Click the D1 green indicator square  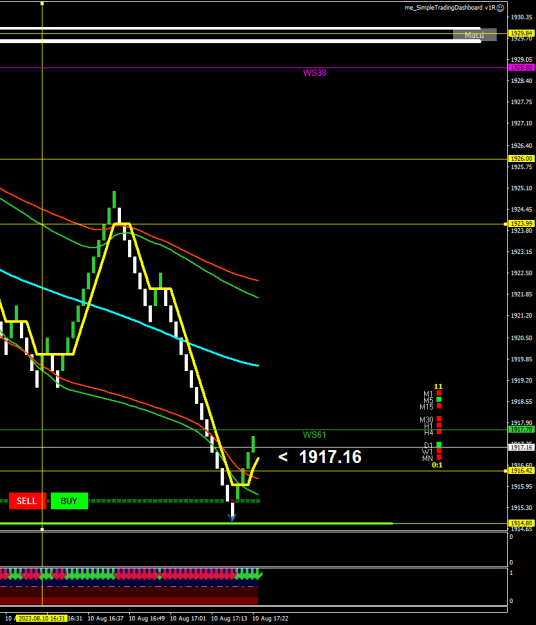439,444
